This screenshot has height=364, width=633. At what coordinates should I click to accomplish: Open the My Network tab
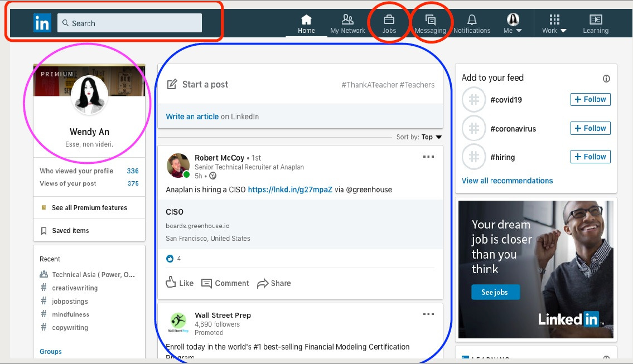pos(347,24)
